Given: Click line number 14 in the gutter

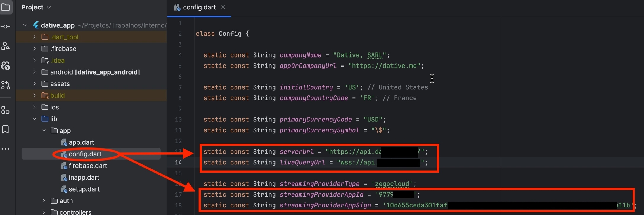Looking at the screenshot, I should pyautogui.click(x=178, y=162).
